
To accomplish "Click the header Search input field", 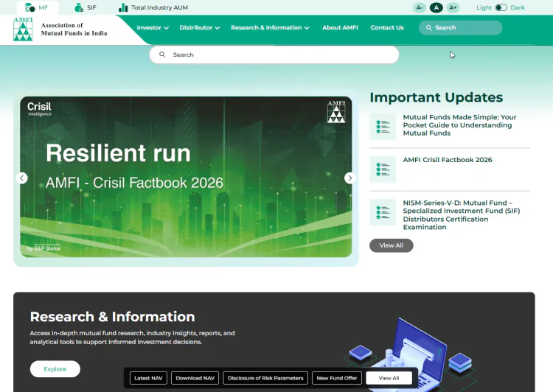I will point(460,27).
